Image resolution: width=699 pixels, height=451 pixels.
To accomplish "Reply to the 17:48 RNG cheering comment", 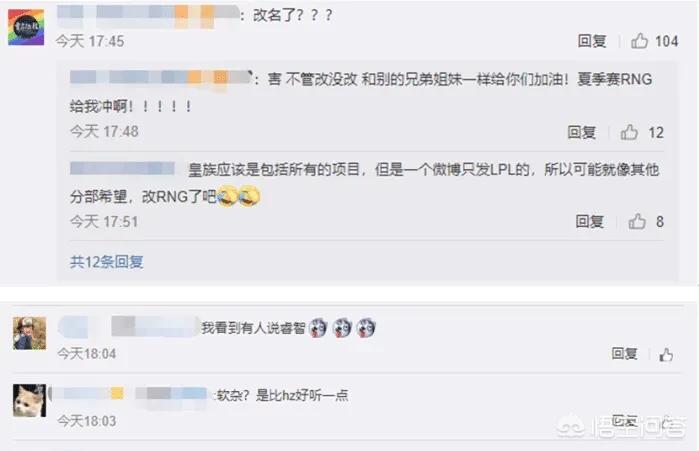I will tap(581, 132).
